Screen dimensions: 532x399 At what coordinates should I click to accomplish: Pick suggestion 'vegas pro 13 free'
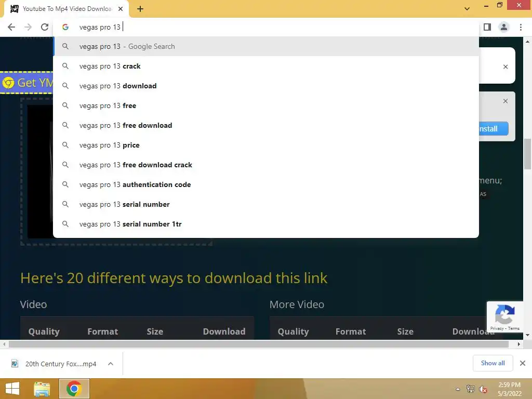pos(266,105)
